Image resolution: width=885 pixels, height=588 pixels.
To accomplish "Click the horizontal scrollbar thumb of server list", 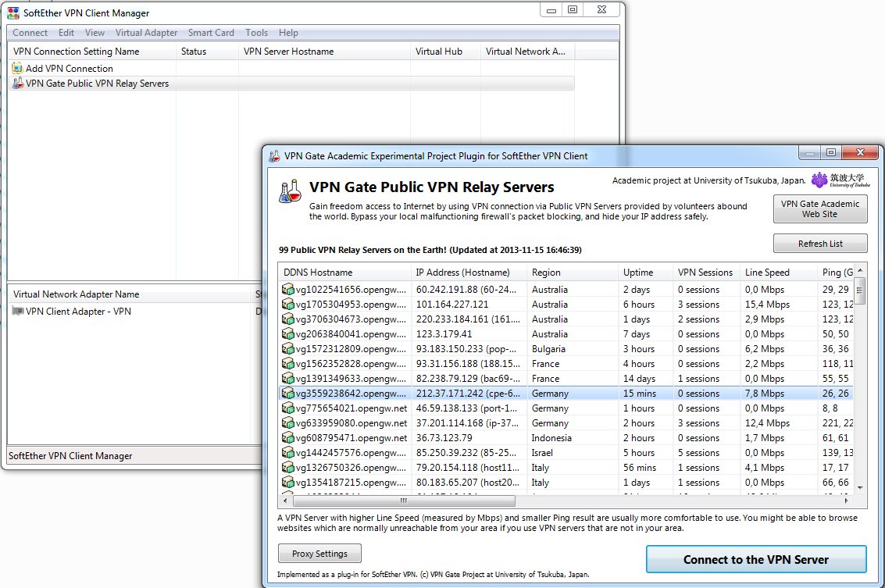I will (x=404, y=501).
